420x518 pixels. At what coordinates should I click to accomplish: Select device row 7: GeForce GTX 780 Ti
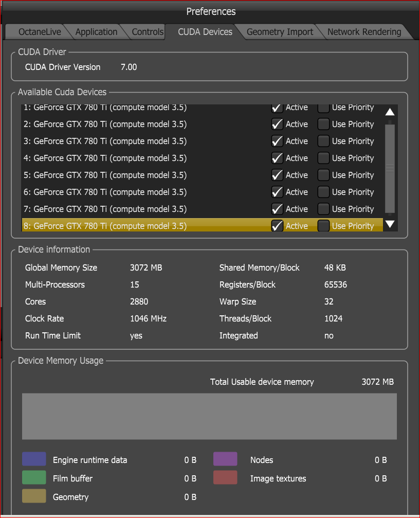coord(202,209)
